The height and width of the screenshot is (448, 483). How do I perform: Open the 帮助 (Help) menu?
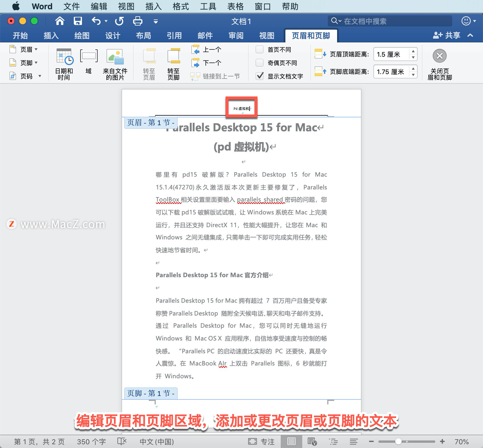click(290, 6)
